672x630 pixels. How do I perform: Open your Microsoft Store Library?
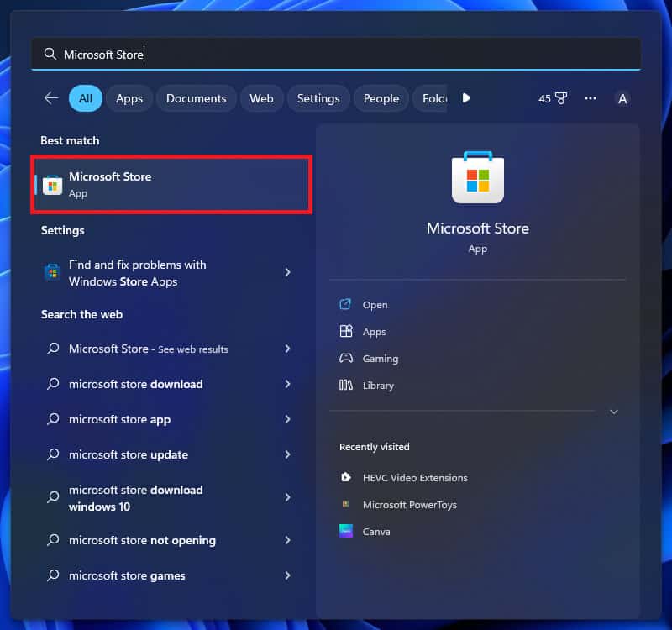(x=377, y=385)
